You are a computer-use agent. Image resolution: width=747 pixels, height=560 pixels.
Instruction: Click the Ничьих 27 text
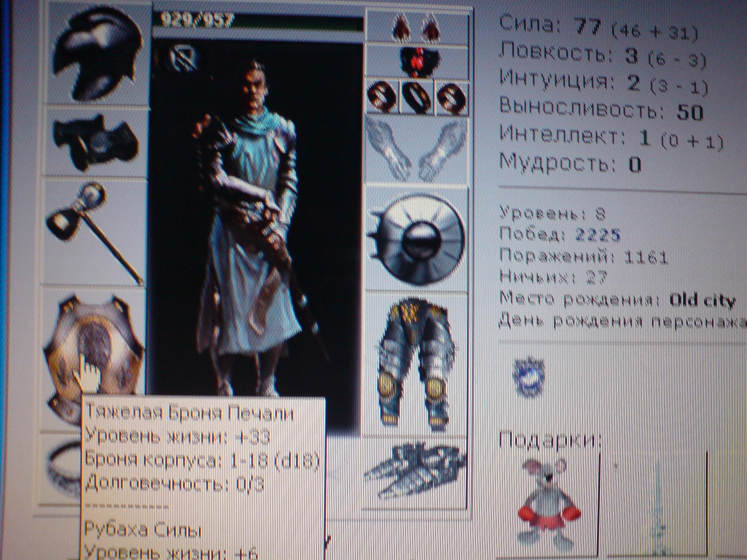click(x=553, y=278)
